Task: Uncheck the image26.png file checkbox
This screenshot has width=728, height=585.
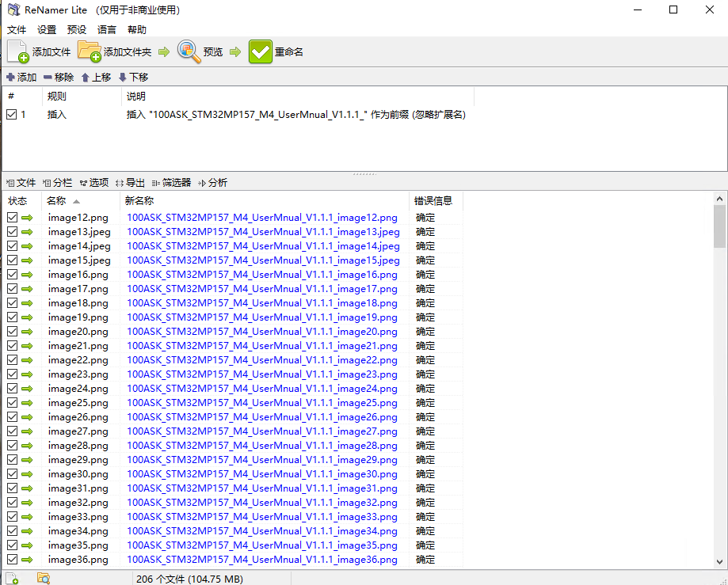Action: [x=12, y=416]
